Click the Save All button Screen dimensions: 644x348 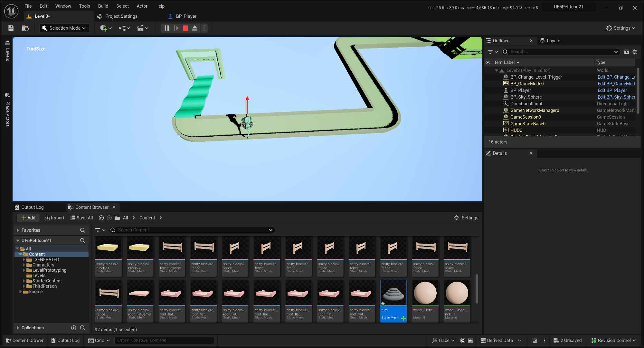click(x=81, y=217)
